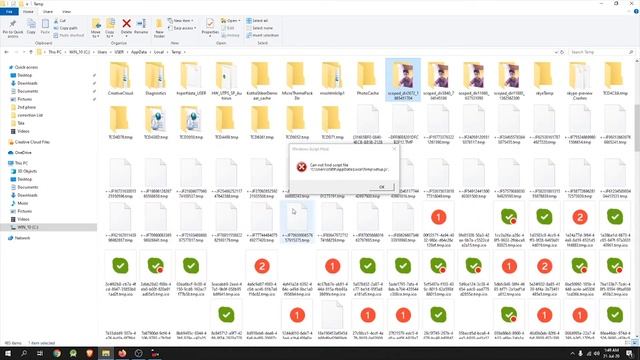Select 3D Objects under This PC
Screen dimensions: 640x360
(x=27, y=171)
